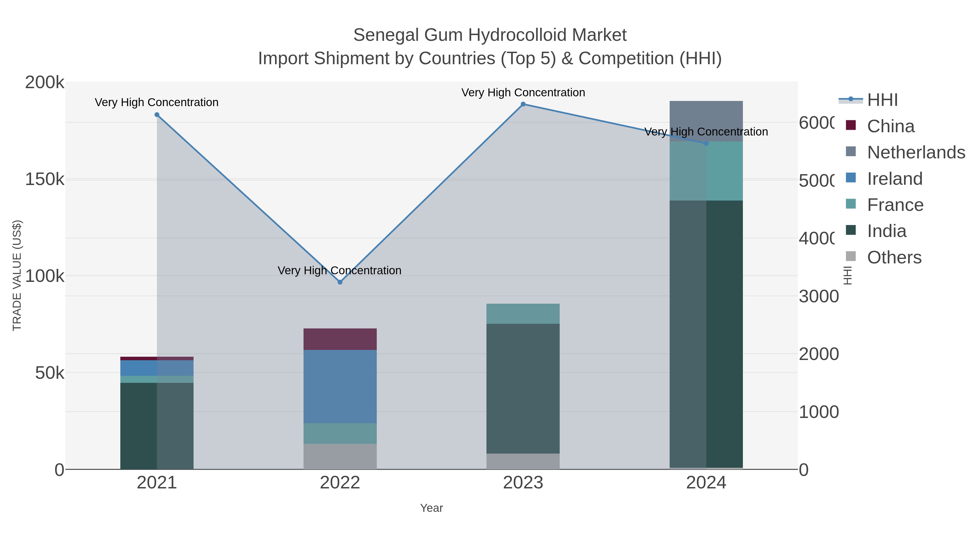This screenshot has width=980, height=551.
Task: Click the 50k y-axis tick label
Action: click(50, 373)
